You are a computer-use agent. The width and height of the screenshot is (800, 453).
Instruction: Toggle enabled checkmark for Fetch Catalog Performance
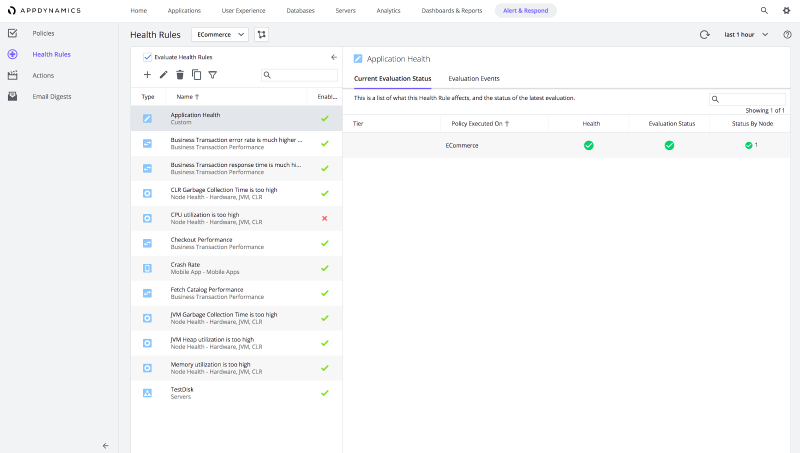[324, 293]
